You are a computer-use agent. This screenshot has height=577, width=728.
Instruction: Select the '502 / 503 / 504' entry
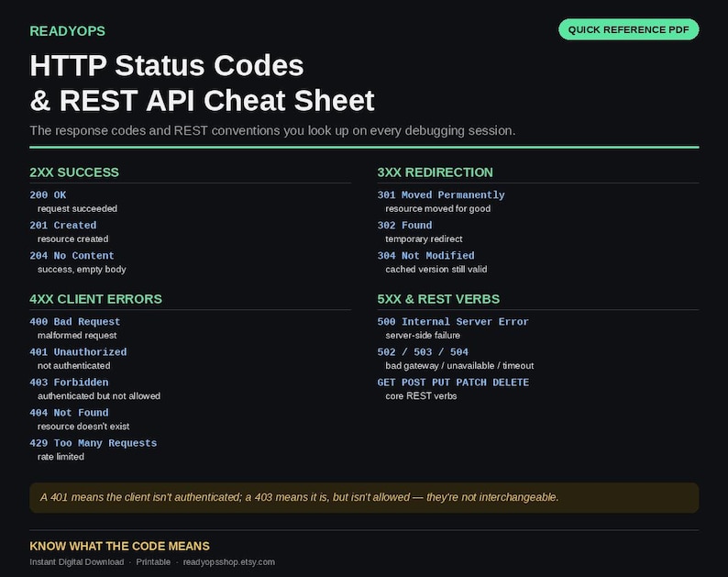423,352
